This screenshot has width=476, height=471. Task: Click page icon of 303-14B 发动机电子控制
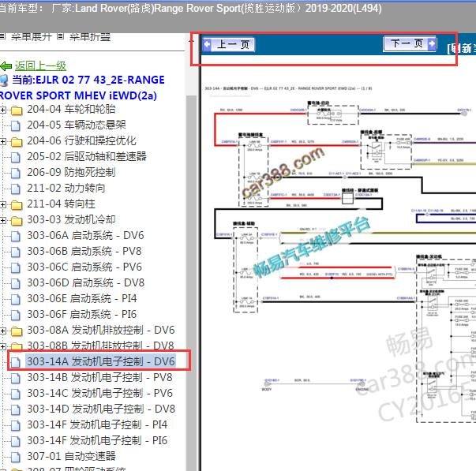click(16, 378)
